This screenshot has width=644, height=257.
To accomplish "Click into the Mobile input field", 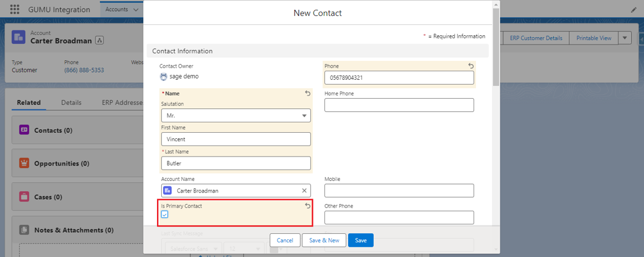I will [x=399, y=191].
